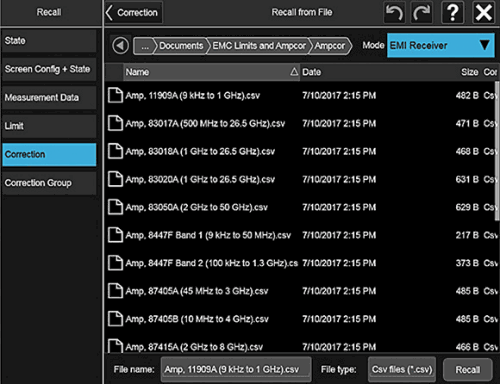500x384 pixels.
Task: Click file icon for Amp. 83020A row
Action: click(115, 179)
